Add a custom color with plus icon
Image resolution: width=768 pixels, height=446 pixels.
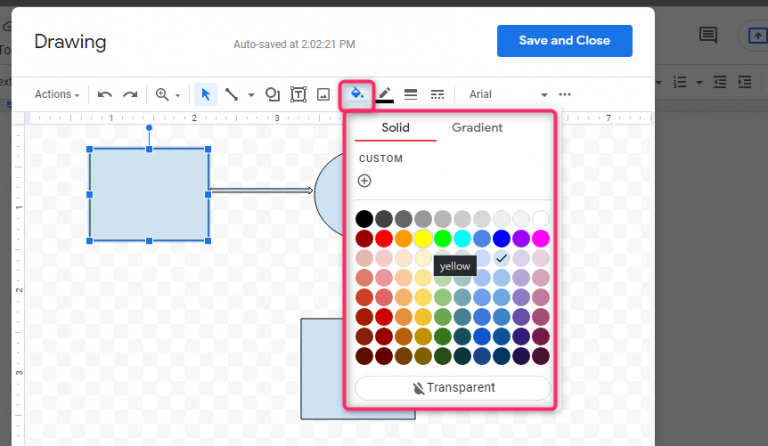(x=364, y=181)
